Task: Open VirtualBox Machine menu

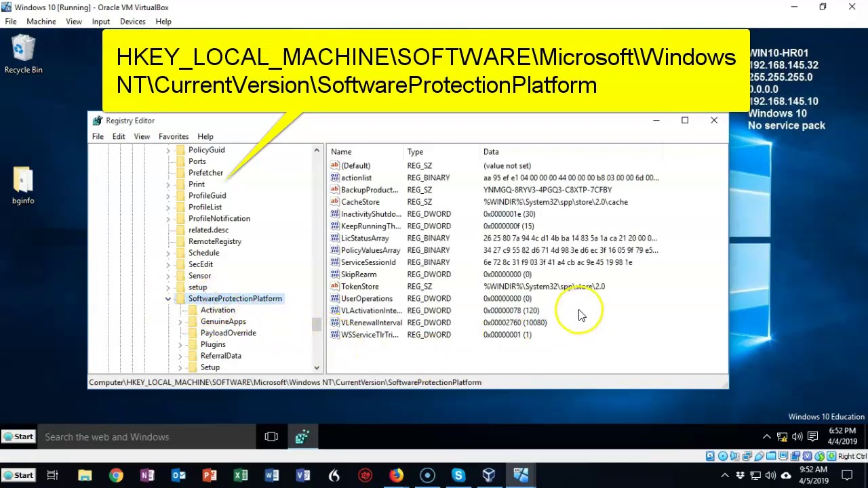Action: point(41,22)
